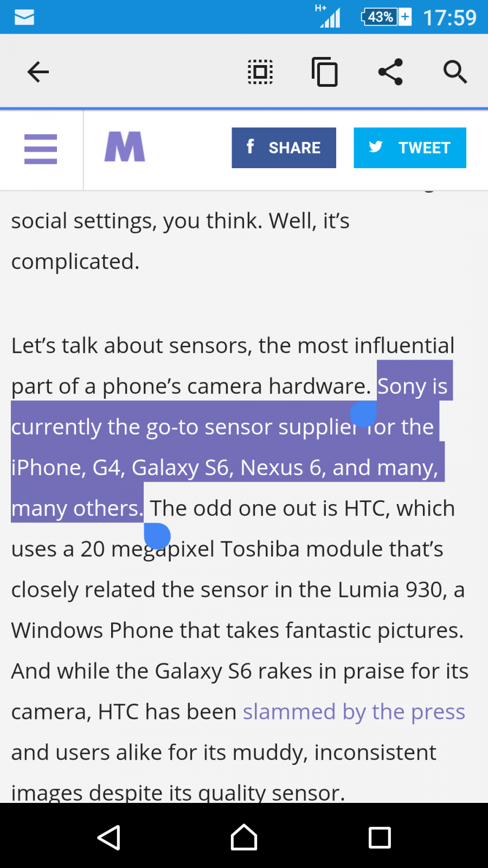Tap the clock showing 17:59
The height and width of the screenshot is (868, 488).
[x=450, y=17]
